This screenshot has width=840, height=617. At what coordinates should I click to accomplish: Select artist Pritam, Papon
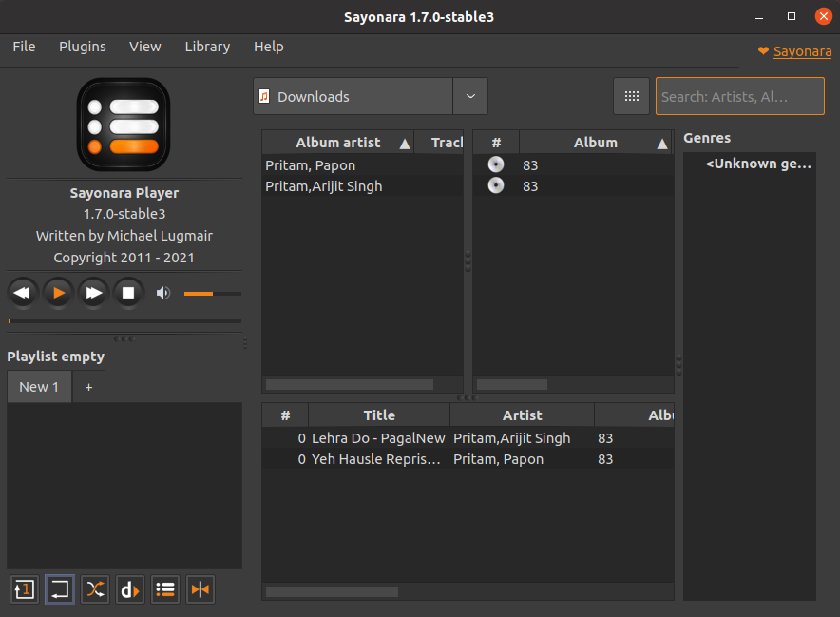pos(363,165)
